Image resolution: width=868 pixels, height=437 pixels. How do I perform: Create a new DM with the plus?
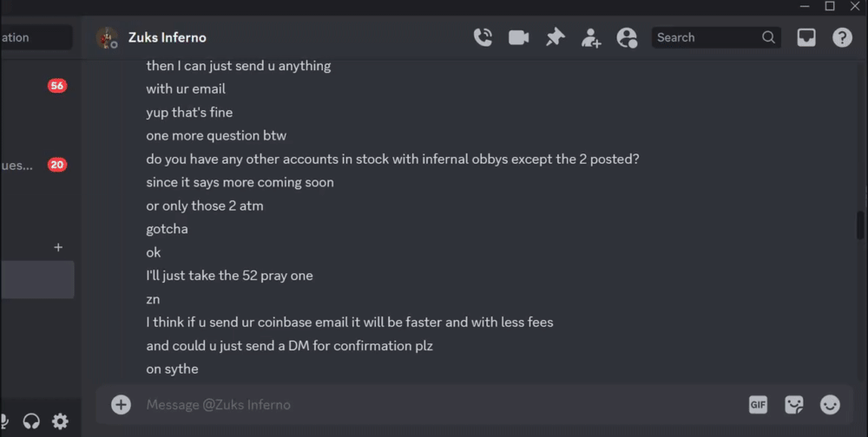pos(58,247)
